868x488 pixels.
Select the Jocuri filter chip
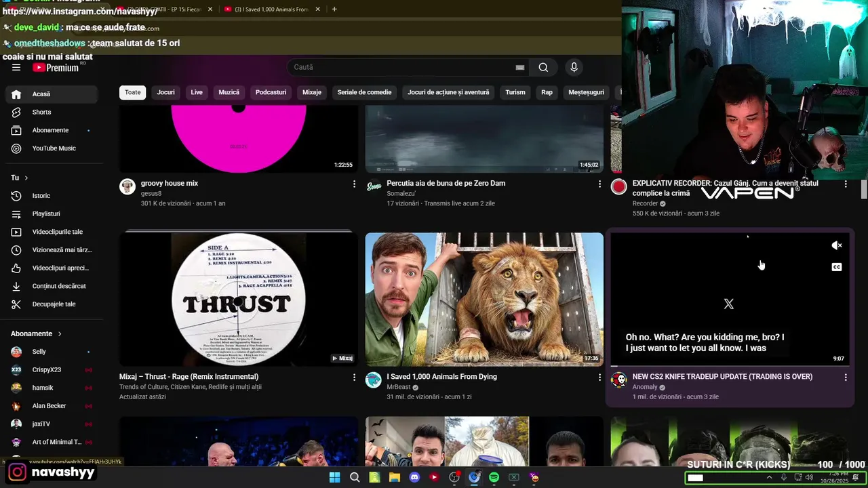pyautogui.click(x=165, y=92)
